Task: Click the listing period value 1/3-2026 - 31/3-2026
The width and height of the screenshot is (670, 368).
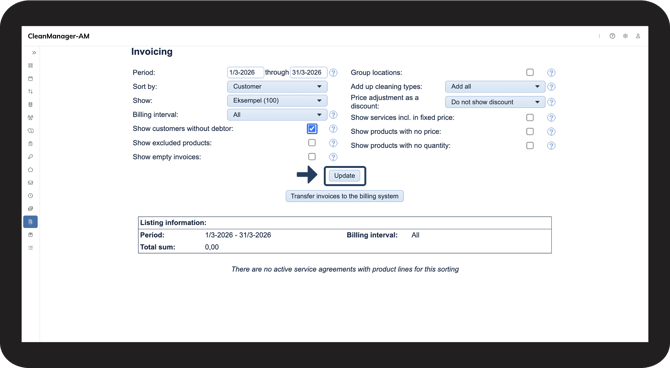Action: (238, 235)
